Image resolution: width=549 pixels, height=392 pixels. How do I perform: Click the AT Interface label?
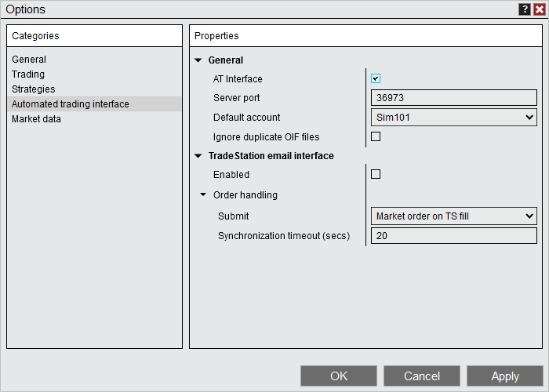click(238, 78)
